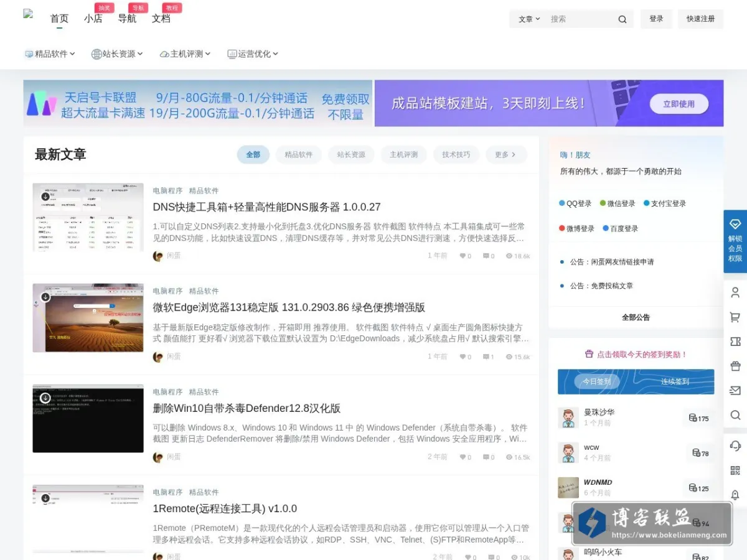Image resolution: width=747 pixels, height=560 pixels.
Task: Click the 登录 button
Action: 657,19
